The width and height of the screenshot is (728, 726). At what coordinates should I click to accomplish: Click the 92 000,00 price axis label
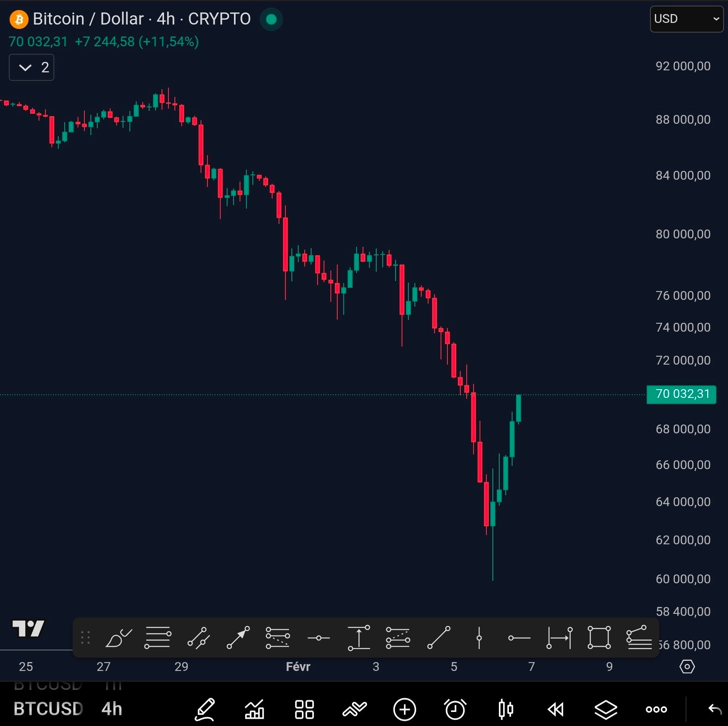tap(683, 66)
